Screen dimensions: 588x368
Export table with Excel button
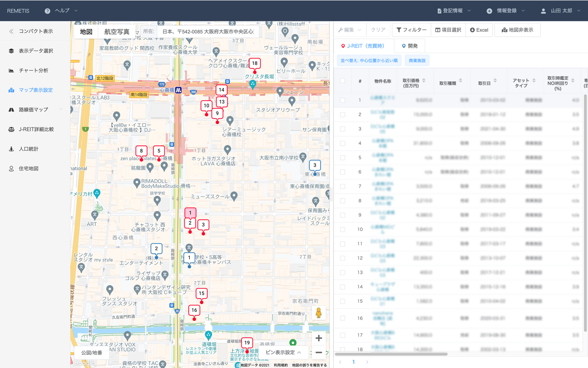(479, 30)
